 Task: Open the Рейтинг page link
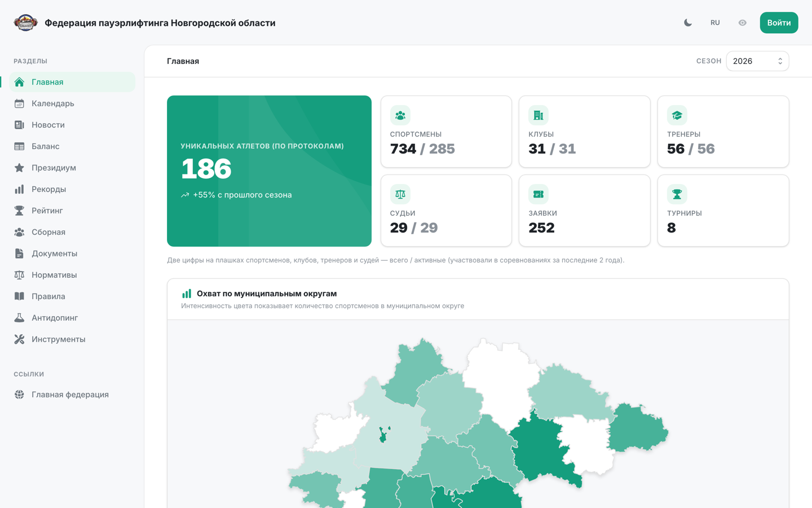coord(72,211)
